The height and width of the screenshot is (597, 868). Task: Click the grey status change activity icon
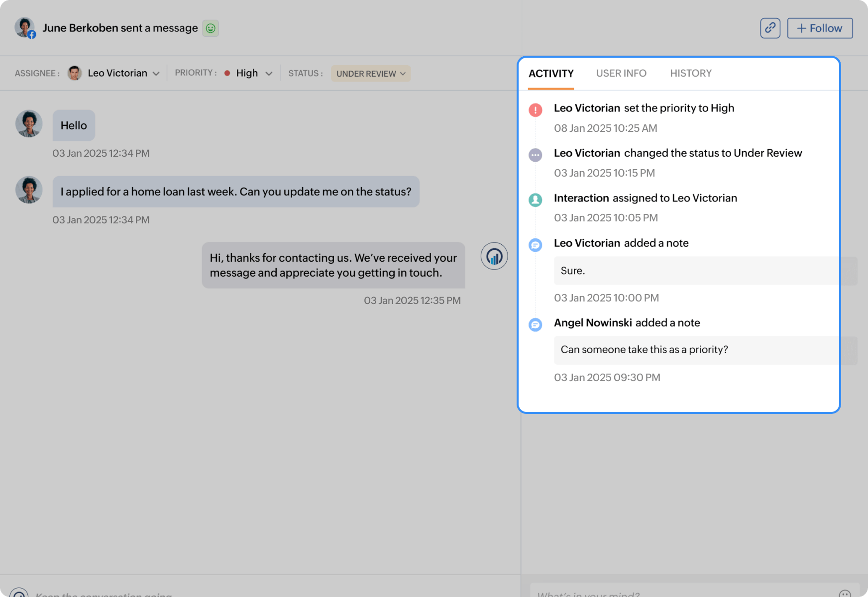click(535, 155)
